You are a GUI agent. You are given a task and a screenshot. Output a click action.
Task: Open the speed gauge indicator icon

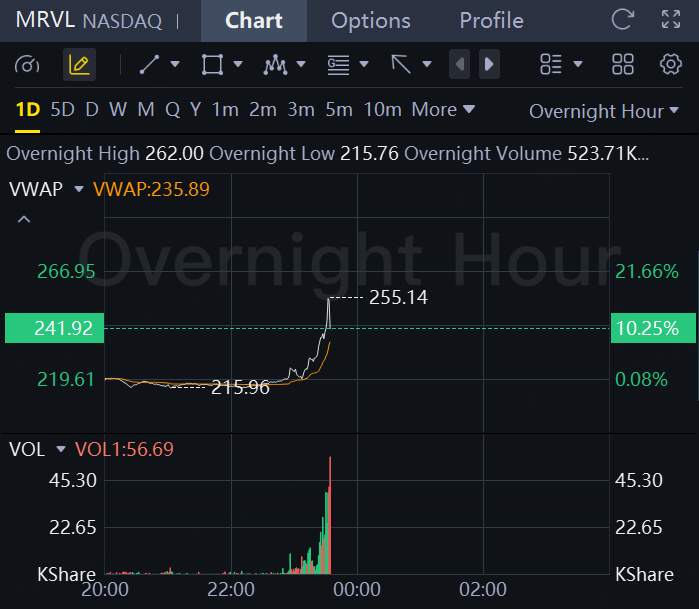point(27,65)
